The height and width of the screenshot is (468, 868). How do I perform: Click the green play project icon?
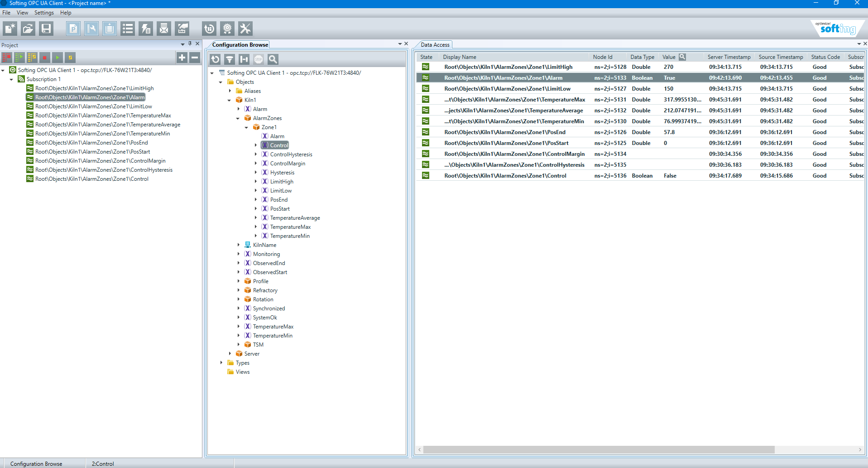57,58
